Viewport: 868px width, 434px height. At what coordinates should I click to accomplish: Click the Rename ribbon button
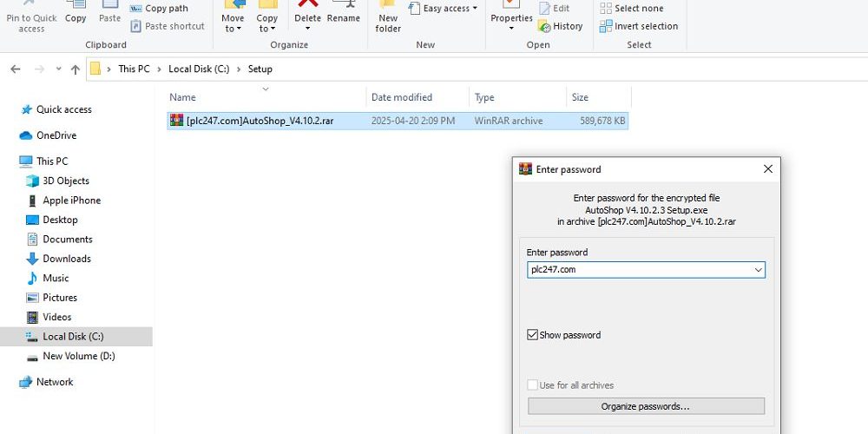343,13
